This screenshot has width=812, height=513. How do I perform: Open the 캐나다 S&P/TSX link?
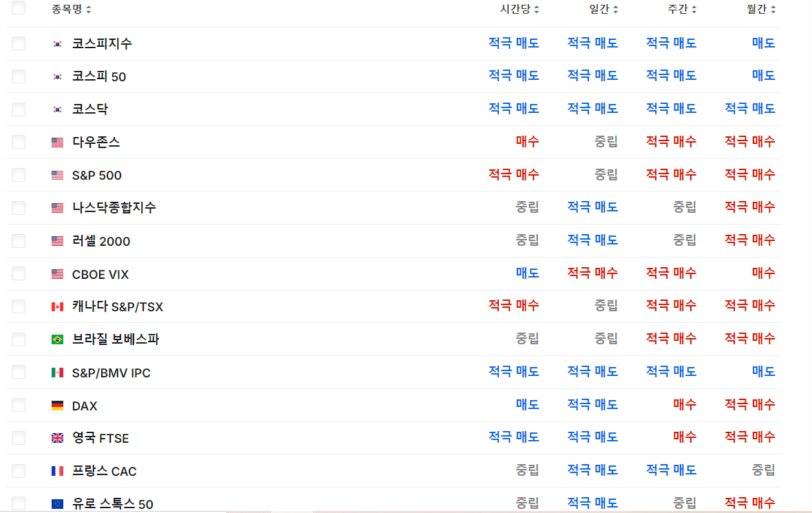[118, 306]
